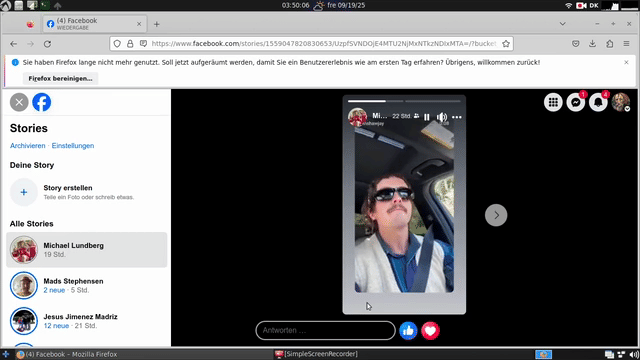Open story options three-dot menu

coord(457,117)
